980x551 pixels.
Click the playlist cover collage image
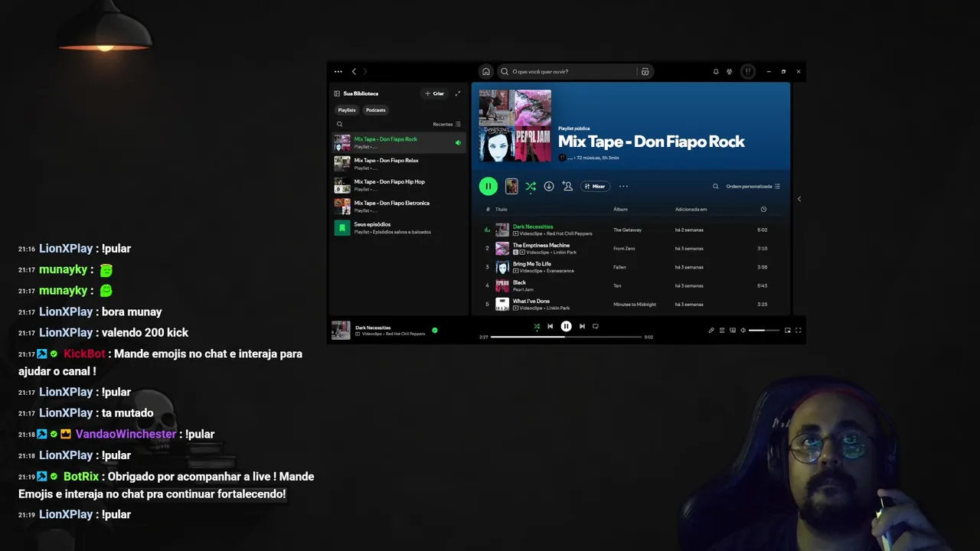tap(514, 126)
